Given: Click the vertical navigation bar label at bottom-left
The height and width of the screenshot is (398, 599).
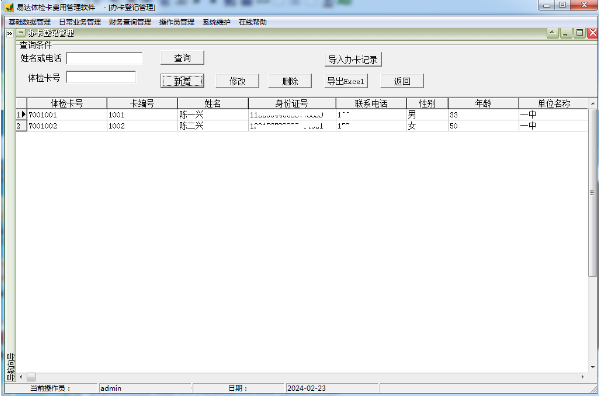Looking at the screenshot, I should (11, 367).
